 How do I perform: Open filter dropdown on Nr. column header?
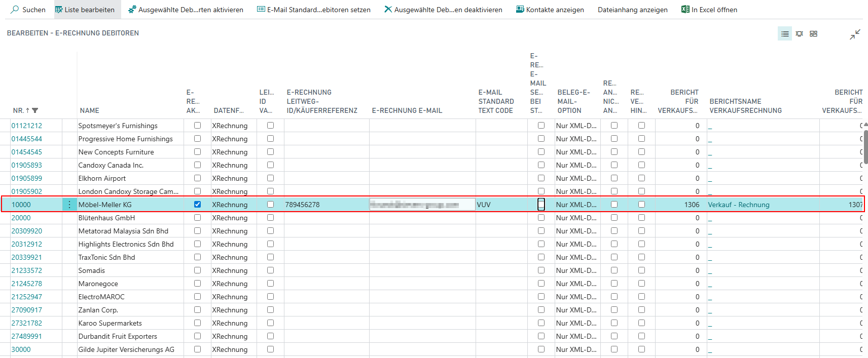point(35,110)
